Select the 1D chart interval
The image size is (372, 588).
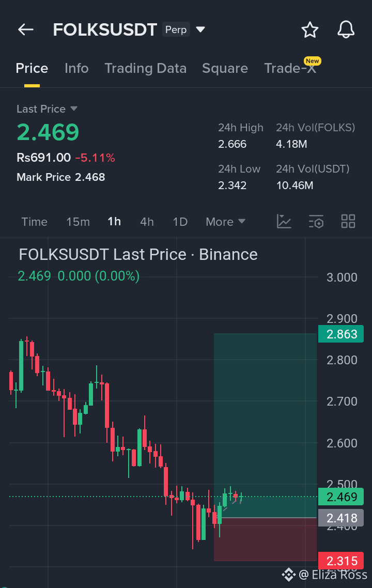pos(180,221)
